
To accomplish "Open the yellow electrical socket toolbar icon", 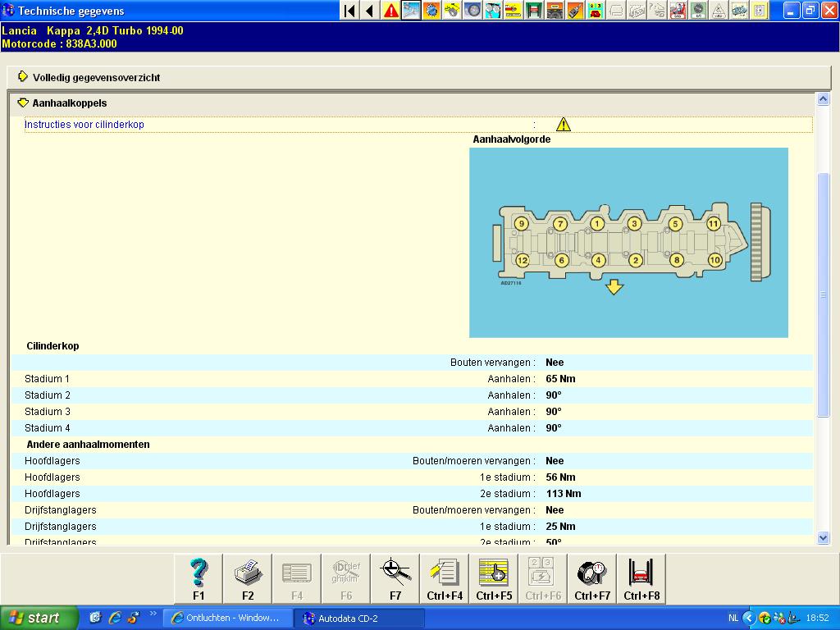I will [759, 10].
